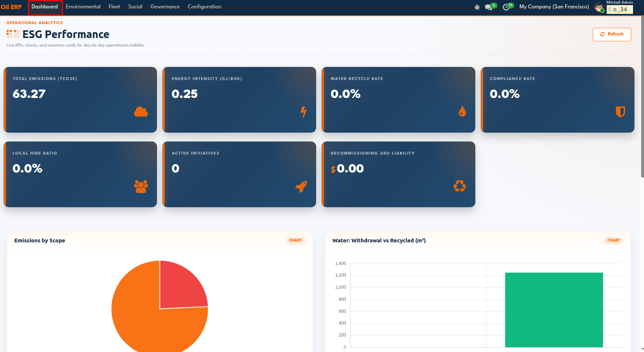Image resolution: width=644 pixels, height=352 pixels.
Task: Open the Dashboard menu
Action: pos(45,7)
